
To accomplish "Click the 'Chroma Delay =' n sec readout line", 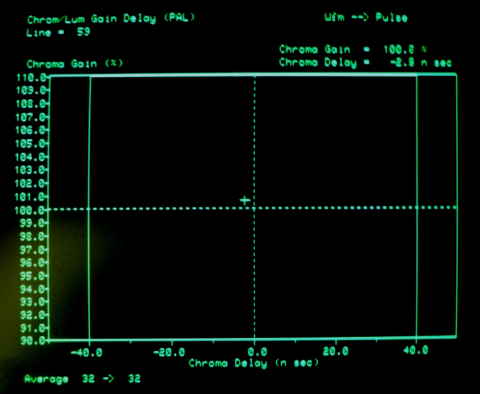I will 365,63.
